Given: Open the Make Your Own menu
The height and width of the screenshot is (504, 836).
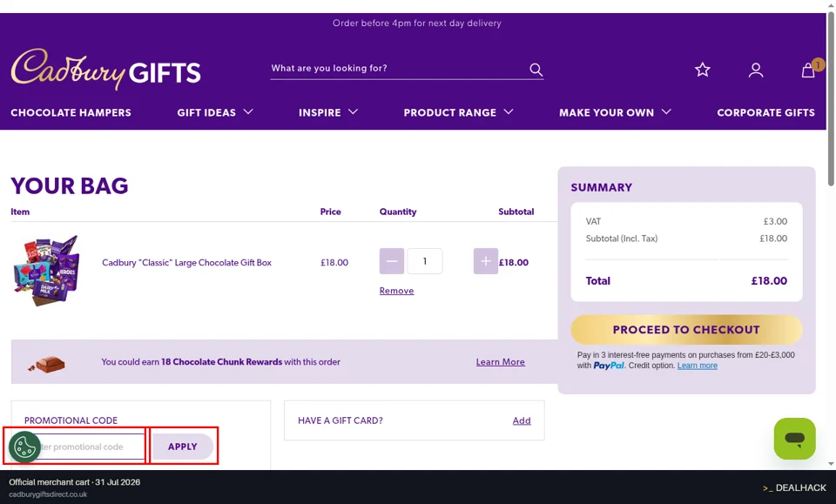Looking at the screenshot, I should coord(606,112).
